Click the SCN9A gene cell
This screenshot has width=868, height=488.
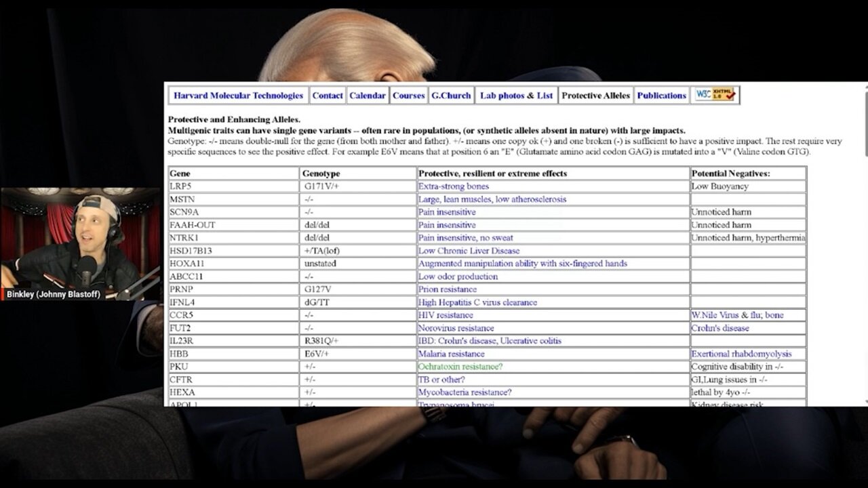click(x=234, y=212)
